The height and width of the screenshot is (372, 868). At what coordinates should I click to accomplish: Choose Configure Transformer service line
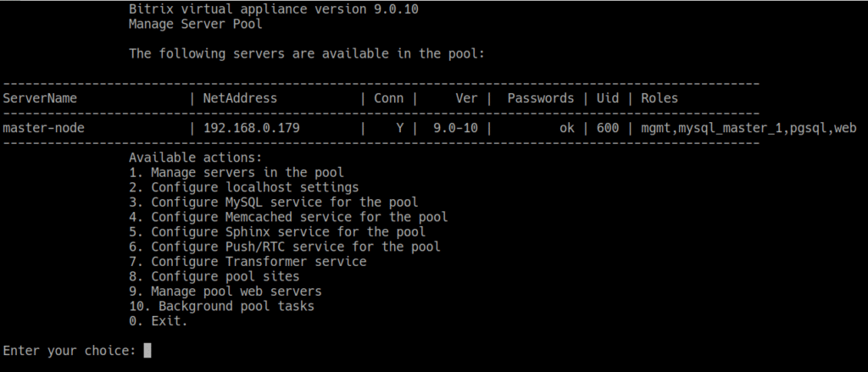[248, 261]
